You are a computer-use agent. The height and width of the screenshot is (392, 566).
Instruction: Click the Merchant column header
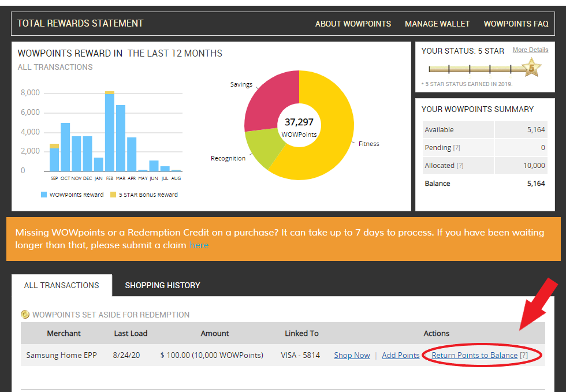(x=64, y=333)
